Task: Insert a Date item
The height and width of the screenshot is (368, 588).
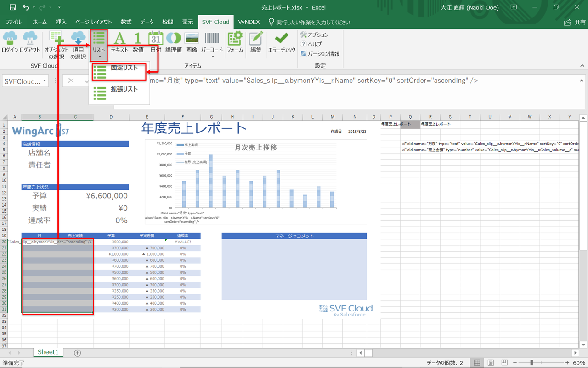Action: click(156, 42)
